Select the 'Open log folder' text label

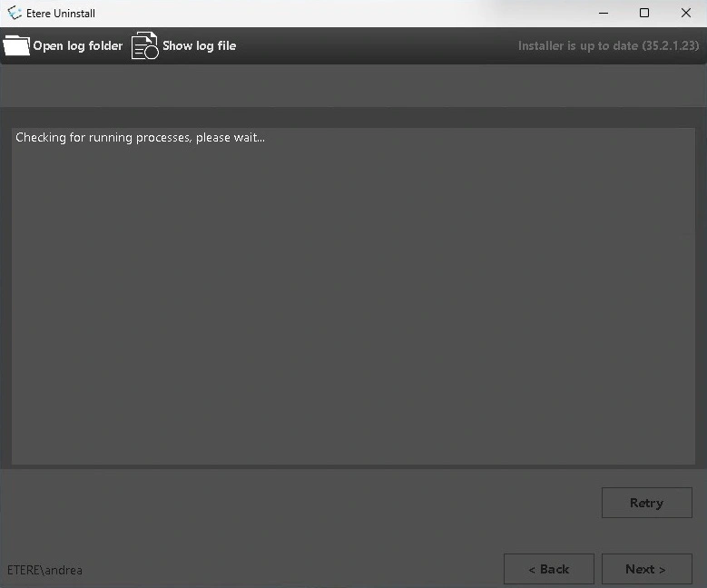click(78, 45)
